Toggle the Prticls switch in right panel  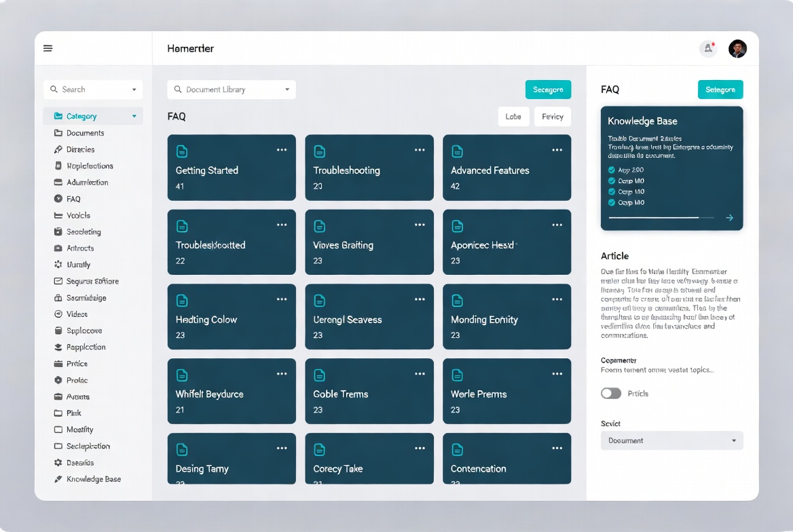[610, 393]
